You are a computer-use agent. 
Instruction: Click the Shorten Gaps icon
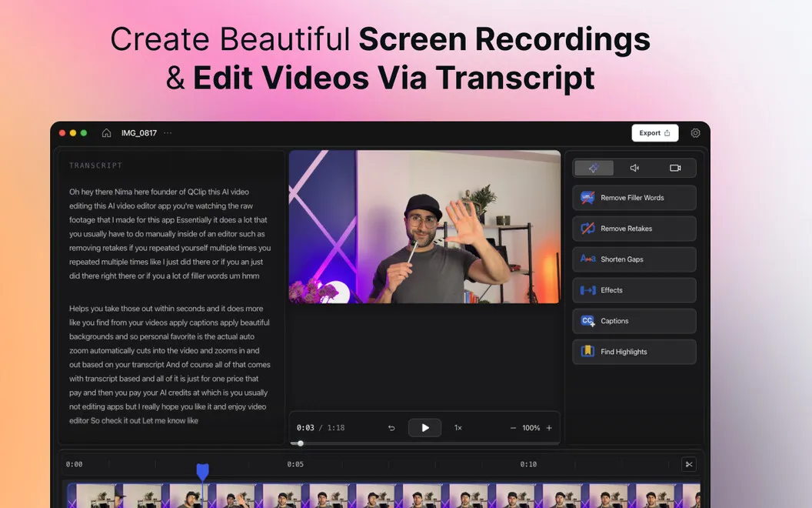pyautogui.click(x=587, y=259)
